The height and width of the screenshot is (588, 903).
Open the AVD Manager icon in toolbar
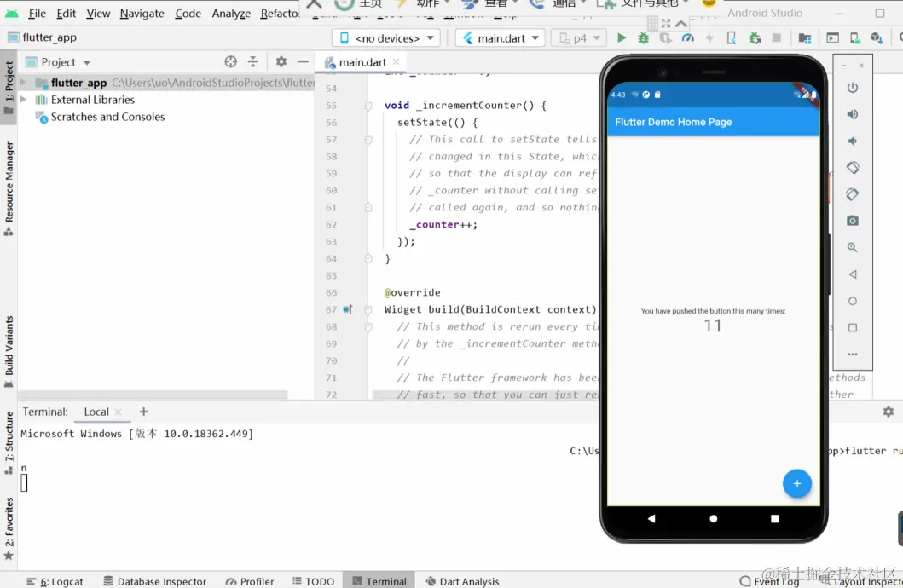(855, 38)
